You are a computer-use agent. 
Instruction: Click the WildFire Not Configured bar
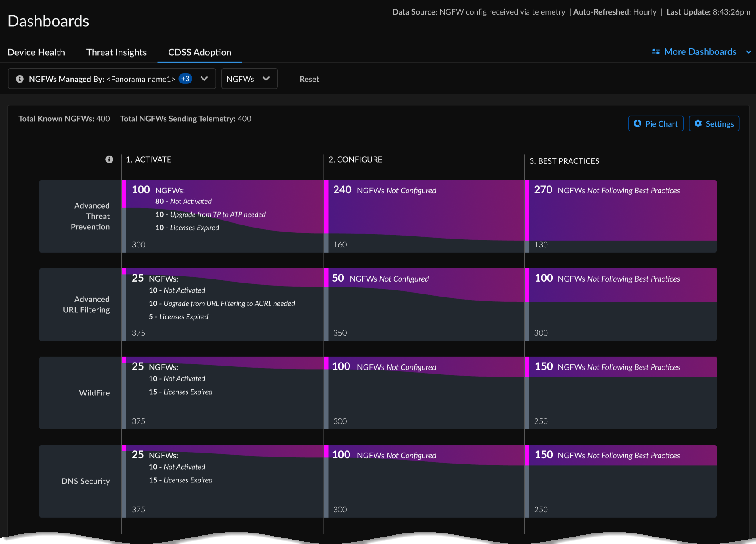(x=424, y=367)
